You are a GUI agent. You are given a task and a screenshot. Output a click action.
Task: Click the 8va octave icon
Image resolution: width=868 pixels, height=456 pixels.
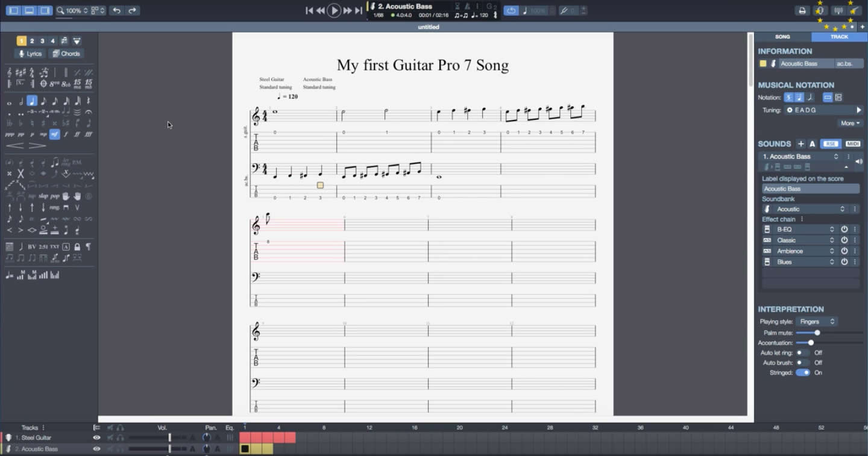click(54, 83)
